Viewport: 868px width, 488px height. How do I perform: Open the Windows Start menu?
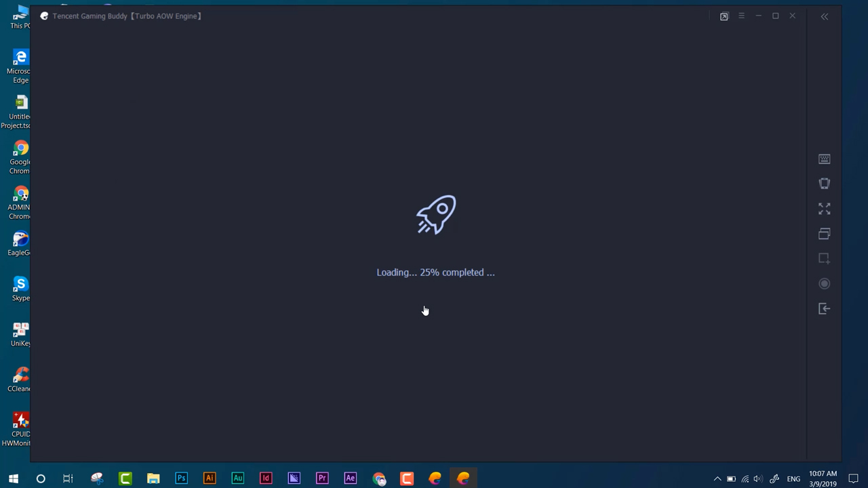coord(13,479)
